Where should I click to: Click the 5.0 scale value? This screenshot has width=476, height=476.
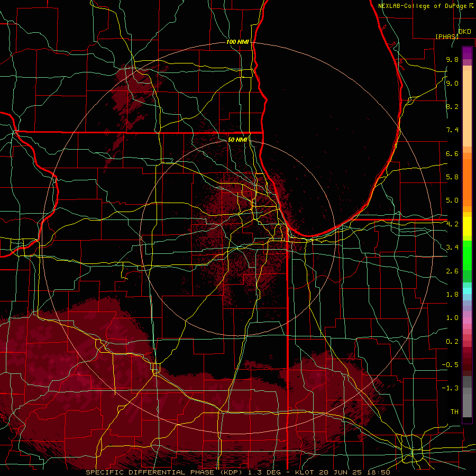point(452,200)
